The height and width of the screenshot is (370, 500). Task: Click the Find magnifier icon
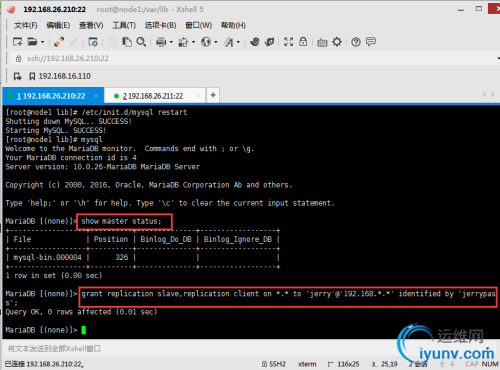(x=141, y=42)
